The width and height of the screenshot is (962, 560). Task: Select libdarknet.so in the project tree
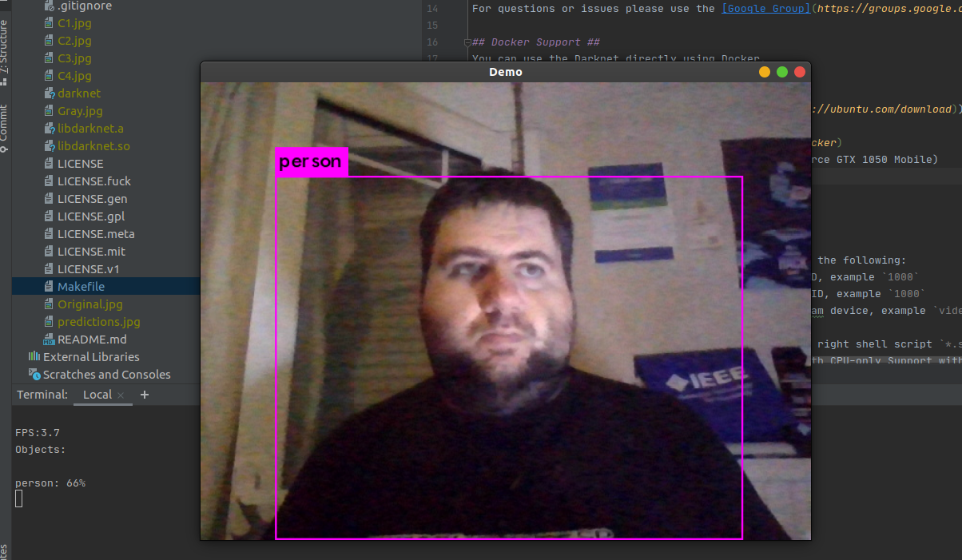(x=93, y=145)
